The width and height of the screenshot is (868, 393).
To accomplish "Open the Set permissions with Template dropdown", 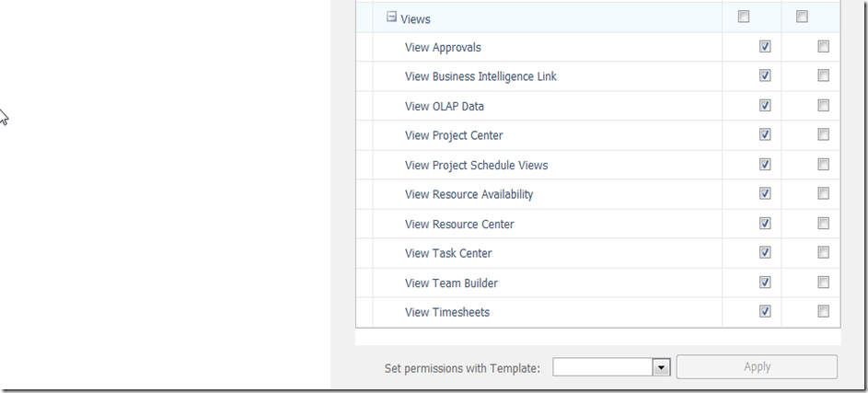I will 660,367.
